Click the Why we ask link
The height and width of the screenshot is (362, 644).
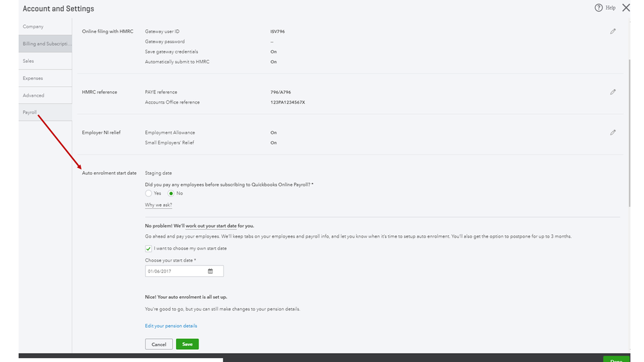[159, 205]
